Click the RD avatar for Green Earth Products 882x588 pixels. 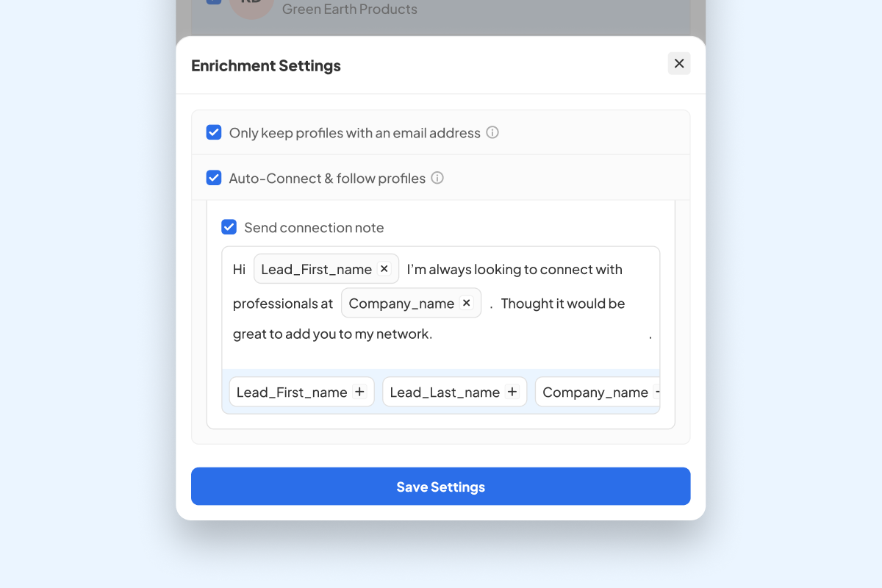click(x=251, y=7)
